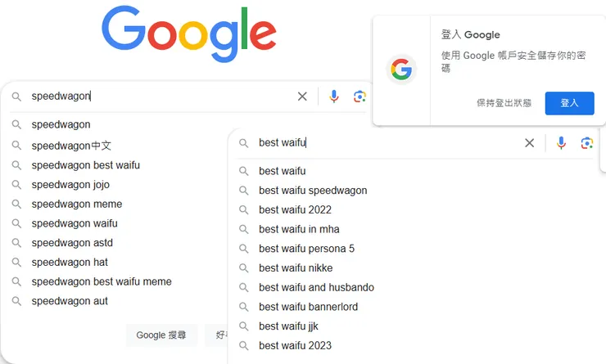Screen dimensions: 606x364
Task: Click the magnifier icon beside the speedwagon query
Action: click(16, 97)
